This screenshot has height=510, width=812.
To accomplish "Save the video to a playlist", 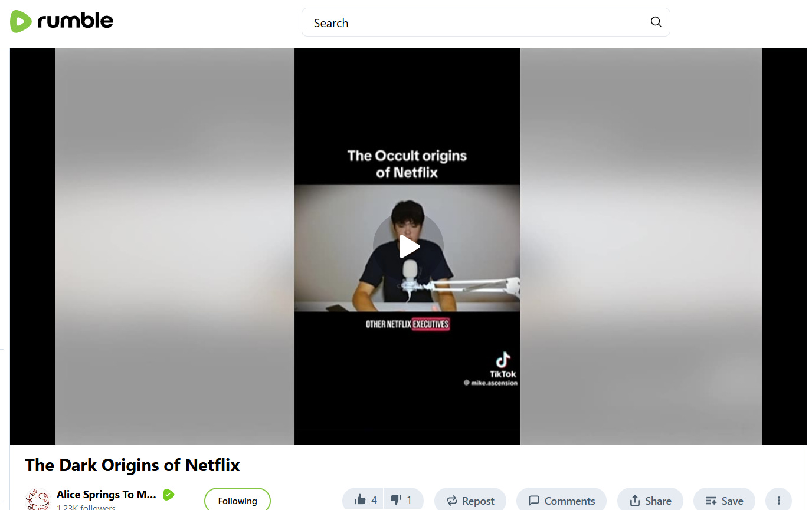I will 724,501.
